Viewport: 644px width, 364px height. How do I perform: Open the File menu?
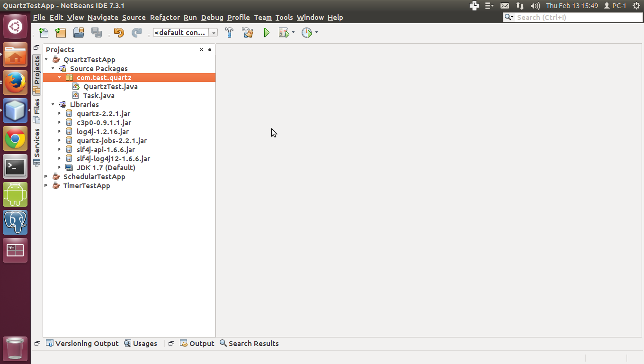[x=39, y=18]
